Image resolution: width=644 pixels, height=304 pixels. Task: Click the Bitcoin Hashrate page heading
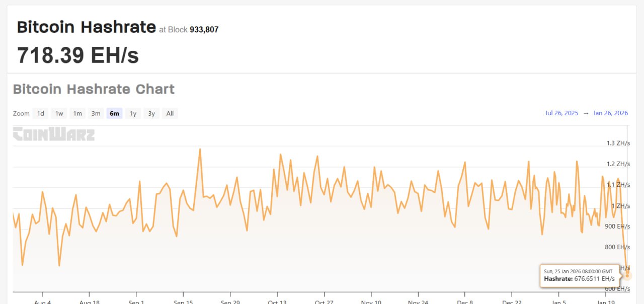pyautogui.click(x=87, y=27)
